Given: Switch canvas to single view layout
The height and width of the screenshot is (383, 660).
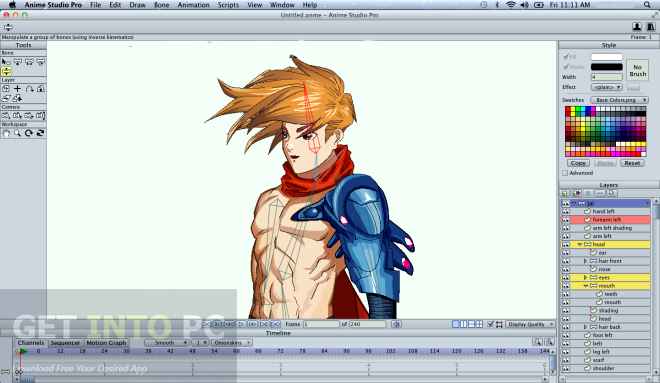Looking at the screenshot, I should (x=456, y=324).
